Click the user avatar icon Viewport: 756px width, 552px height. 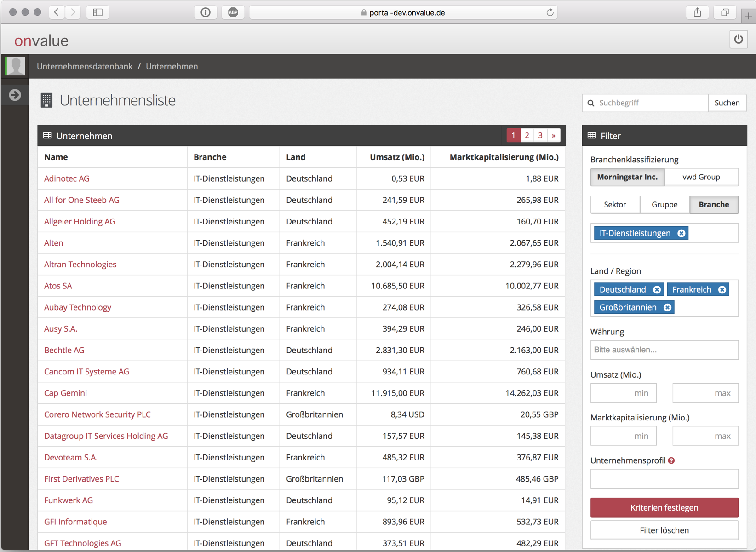tap(15, 66)
